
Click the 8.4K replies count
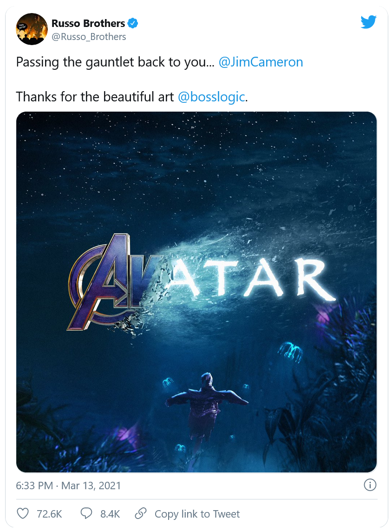110,514
